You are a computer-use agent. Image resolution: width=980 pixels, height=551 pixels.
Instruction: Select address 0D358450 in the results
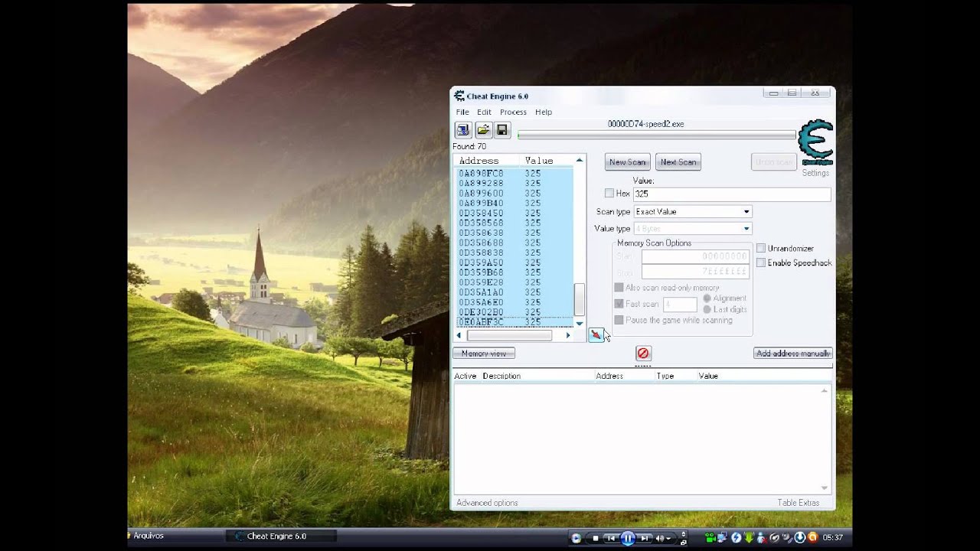pyautogui.click(x=481, y=214)
